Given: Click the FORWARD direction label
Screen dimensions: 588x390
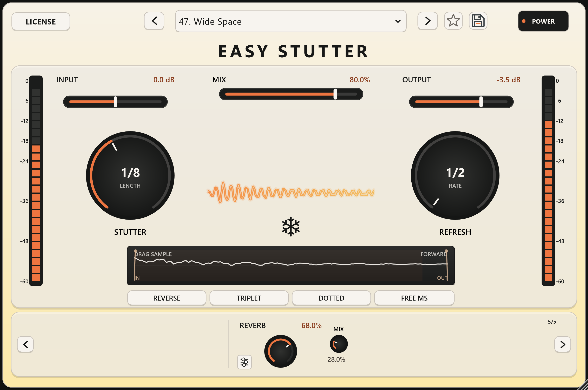Looking at the screenshot, I should click(434, 254).
